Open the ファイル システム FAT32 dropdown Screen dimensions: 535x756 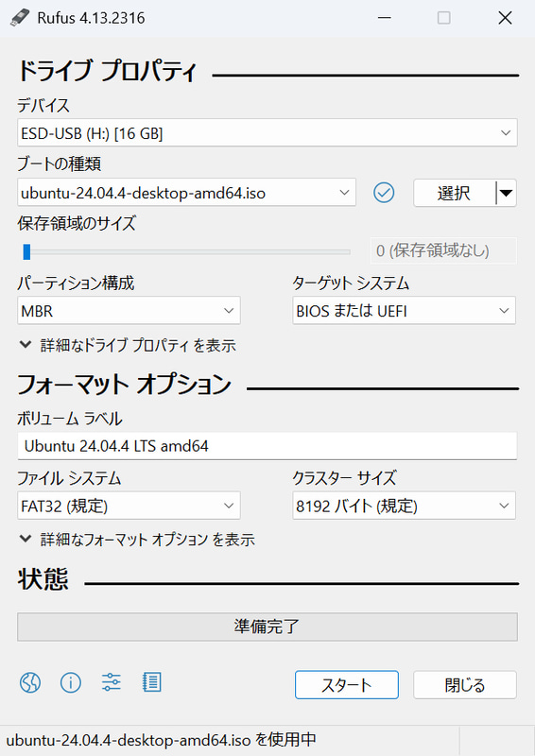pyautogui.click(x=129, y=506)
